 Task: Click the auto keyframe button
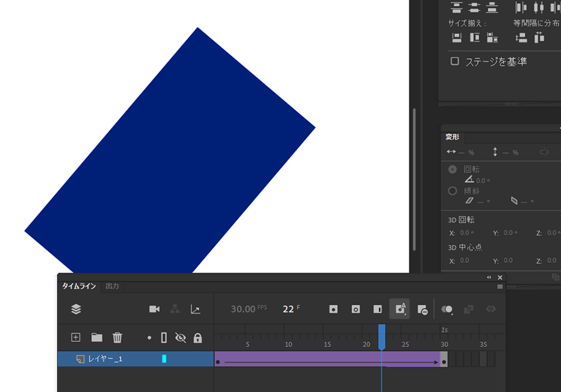tap(400, 309)
